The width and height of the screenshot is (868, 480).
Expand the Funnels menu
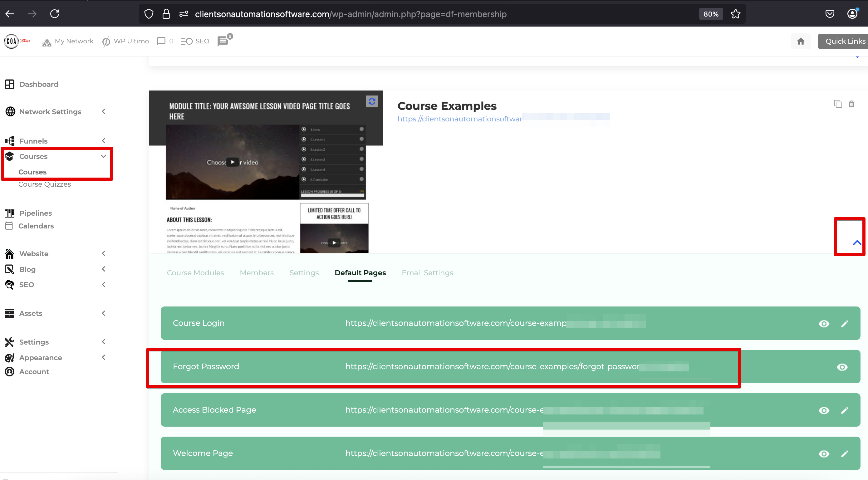(103, 141)
